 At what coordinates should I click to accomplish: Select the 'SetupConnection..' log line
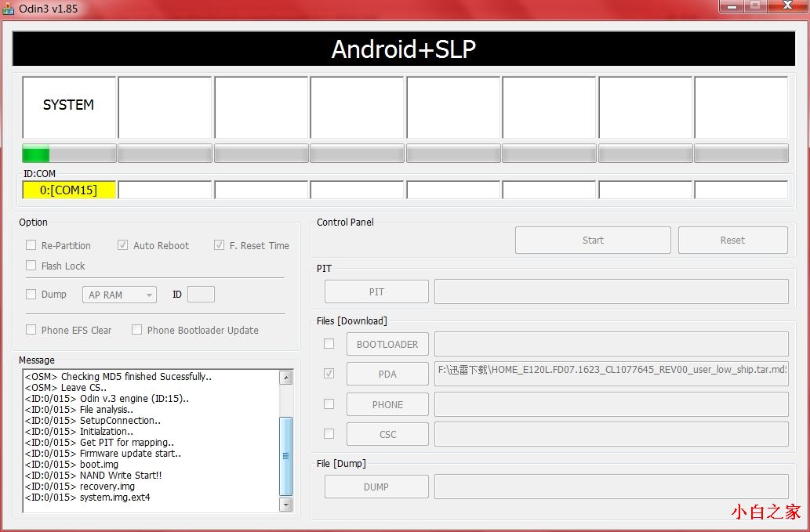[x=93, y=421]
